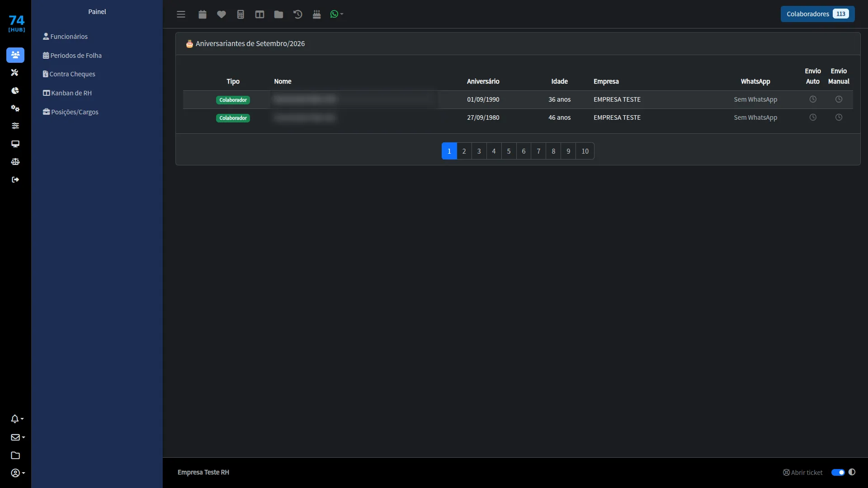The height and width of the screenshot is (488, 868).
Task: Click the heart icon in toolbar
Action: click(222, 14)
